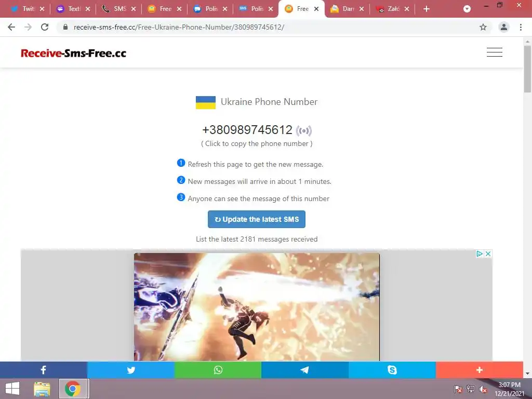Click the page vertical scrollbar thumb
Image resolution: width=532 pixels, height=399 pixels.
click(527, 69)
